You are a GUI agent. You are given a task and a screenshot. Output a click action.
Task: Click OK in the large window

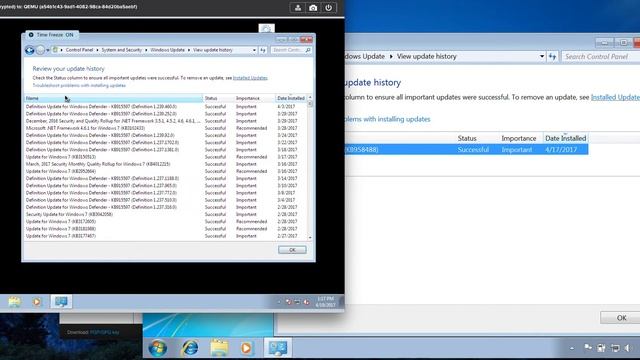pyautogui.click(x=621, y=318)
